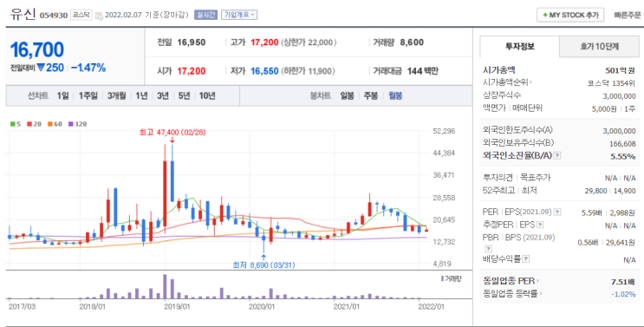Click the help icon beside 추정PER EPS
Viewport: 644px width, 327px height.
click(x=540, y=226)
